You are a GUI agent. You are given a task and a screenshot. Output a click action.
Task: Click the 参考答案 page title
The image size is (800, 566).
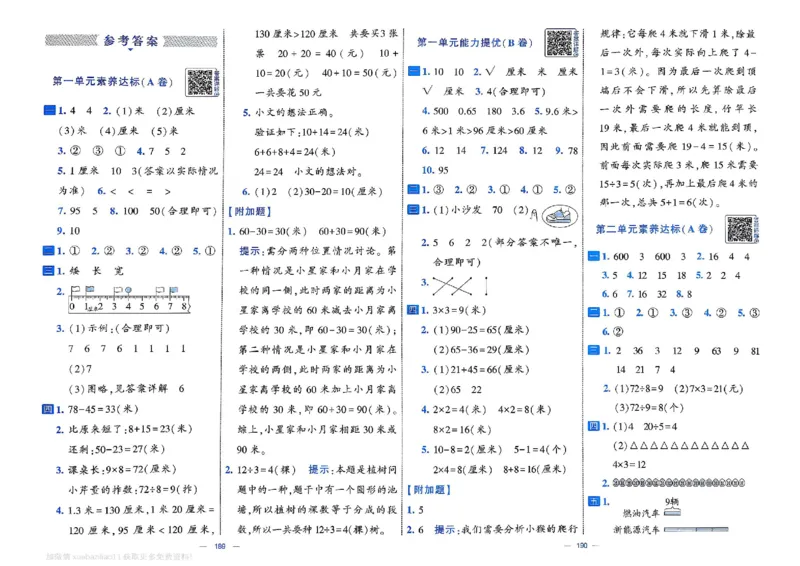tap(131, 41)
